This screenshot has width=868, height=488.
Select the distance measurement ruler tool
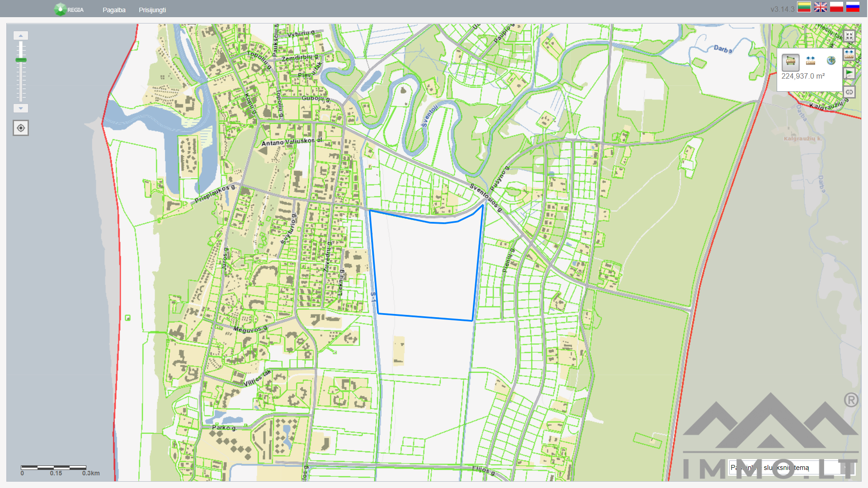811,61
